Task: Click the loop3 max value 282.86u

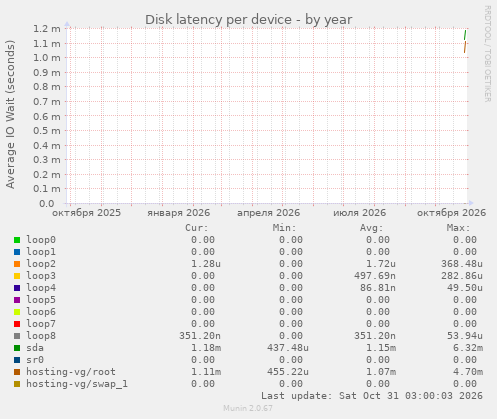Action: click(x=462, y=276)
